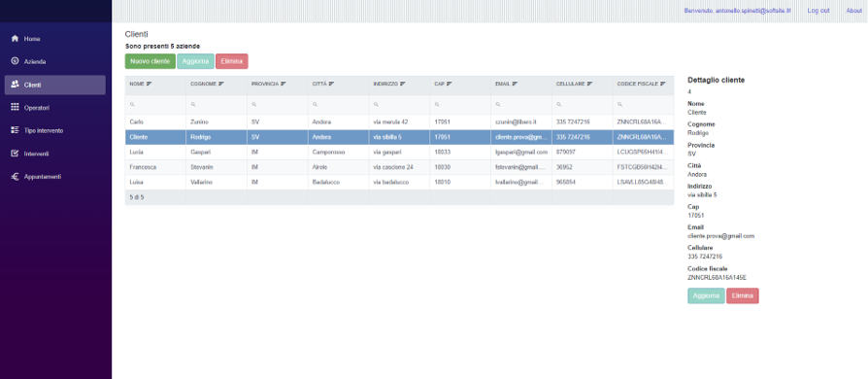Screen dimensions: 868x379
Task: Click the Badalucco city cell
Action: [338, 182]
